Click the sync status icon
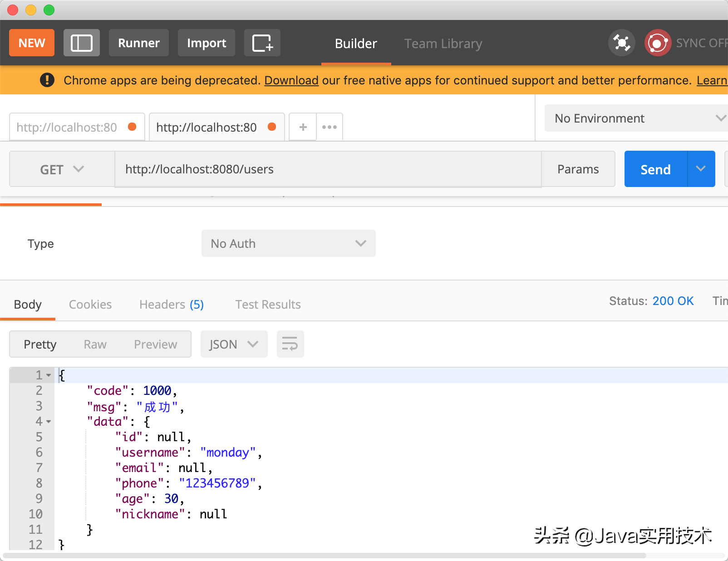The height and width of the screenshot is (561, 728). tap(658, 43)
